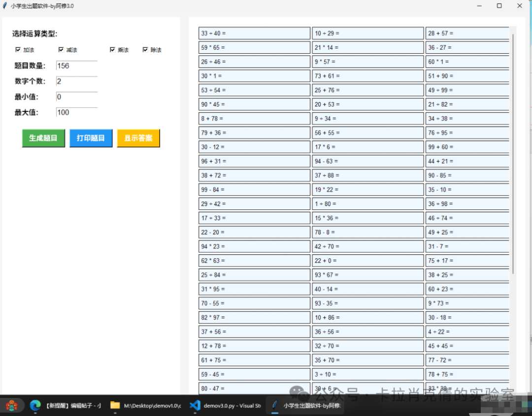Click the 最小值 minimum value field
The image size is (532, 416).
(x=76, y=97)
